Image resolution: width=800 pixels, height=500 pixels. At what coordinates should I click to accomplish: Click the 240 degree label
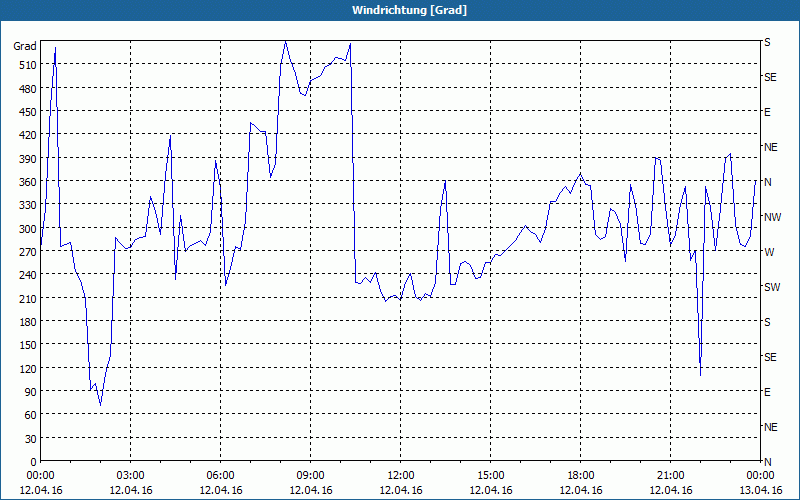coord(28,275)
